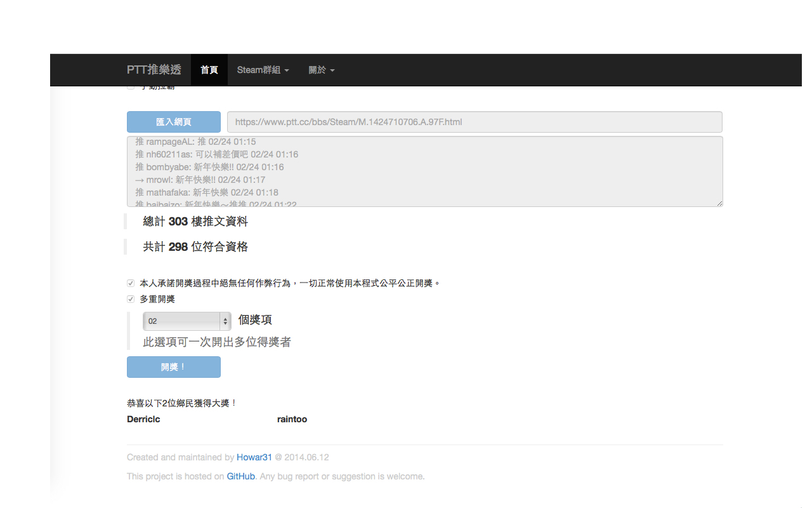Click the comment line by nh60211as
Viewport: 812px width, 508px height.
pyautogui.click(x=216, y=154)
